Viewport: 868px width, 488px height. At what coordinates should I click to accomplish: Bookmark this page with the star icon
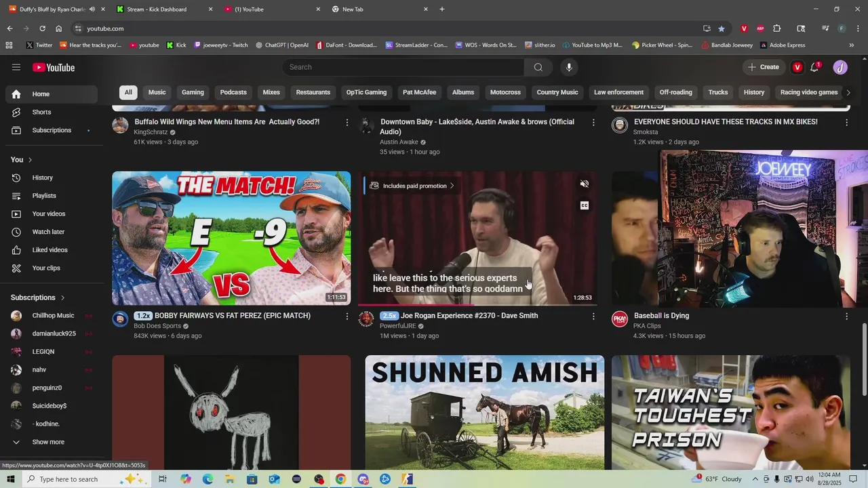(x=721, y=28)
